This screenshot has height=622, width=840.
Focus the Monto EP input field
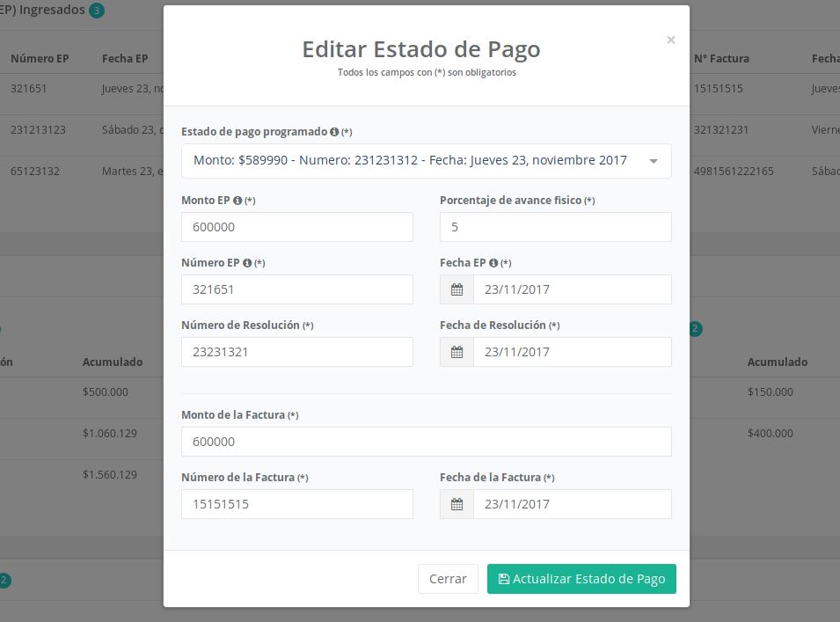(x=297, y=227)
